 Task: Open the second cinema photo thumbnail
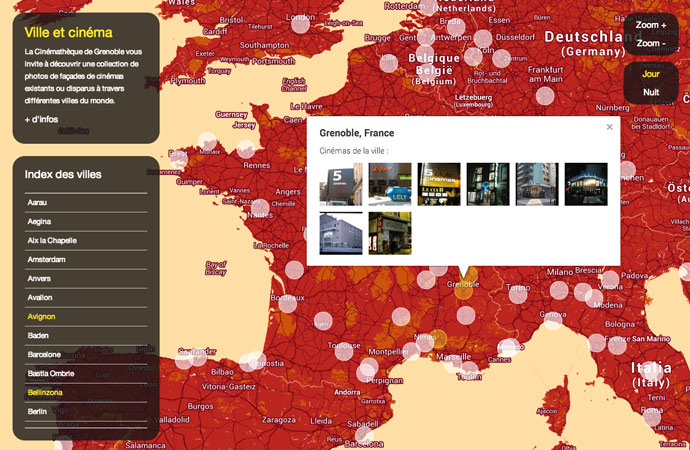point(390,184)
